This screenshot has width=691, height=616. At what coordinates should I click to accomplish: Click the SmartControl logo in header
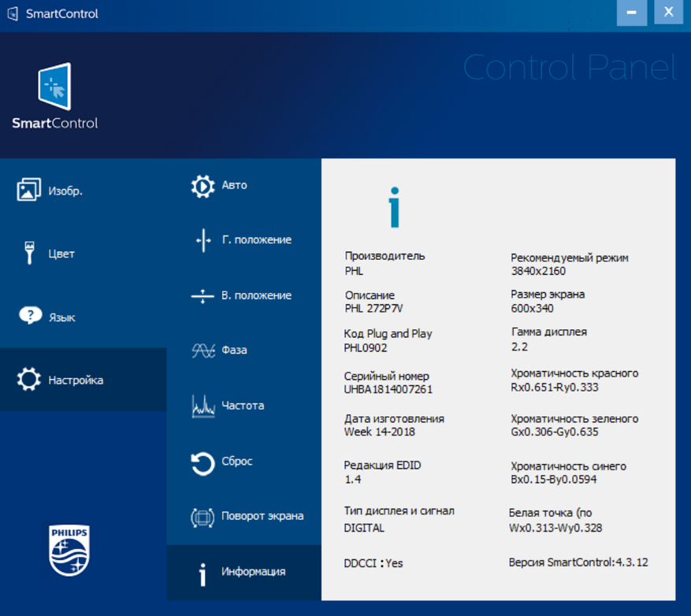[54, 96]
